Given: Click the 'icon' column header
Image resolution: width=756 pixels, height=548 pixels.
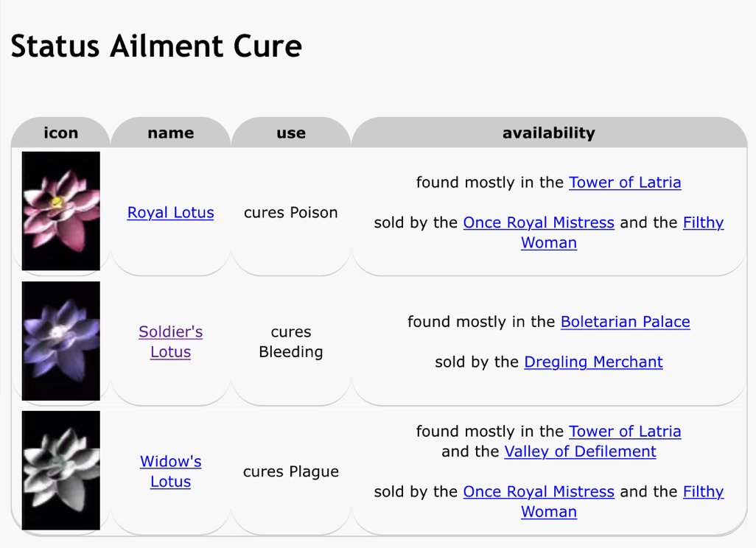Looking at the screenshot, I should [x=60, y=133].
